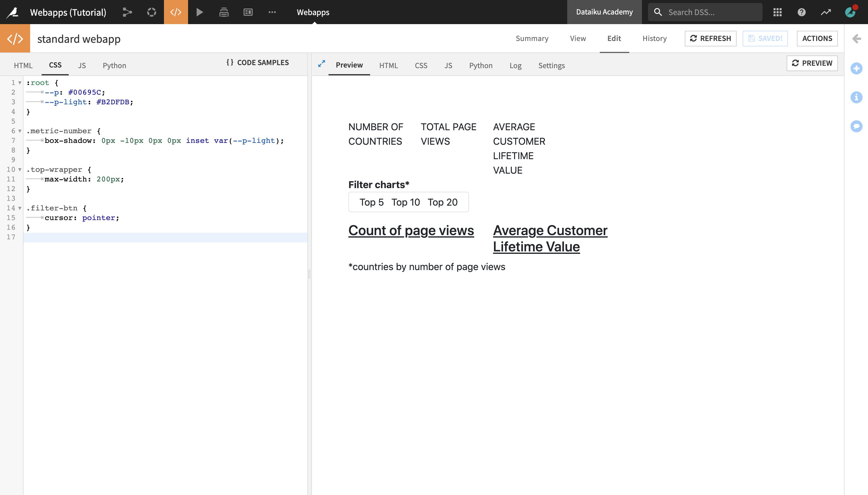Image resolution: width=868 pixels, height=495 pixels.
Task: Go to the Summary tab
Action: (x=532, y=38)
